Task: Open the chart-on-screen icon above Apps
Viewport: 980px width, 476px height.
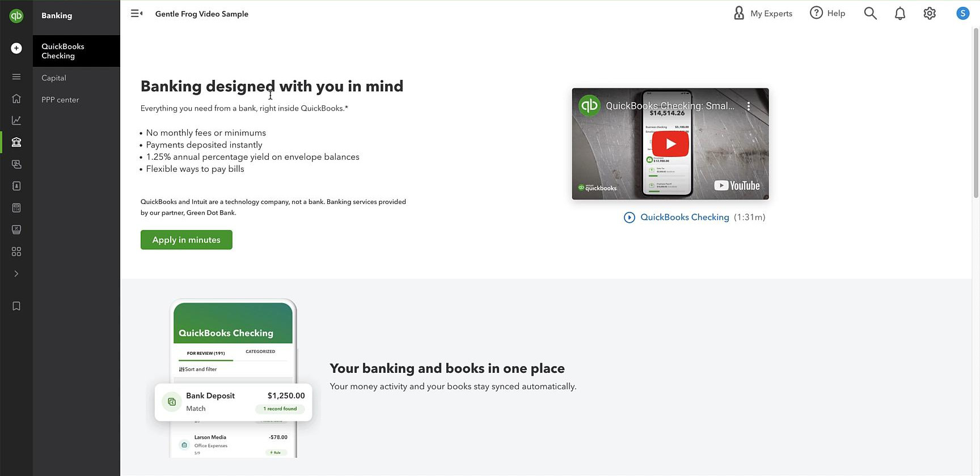Action: coord(16,229)
